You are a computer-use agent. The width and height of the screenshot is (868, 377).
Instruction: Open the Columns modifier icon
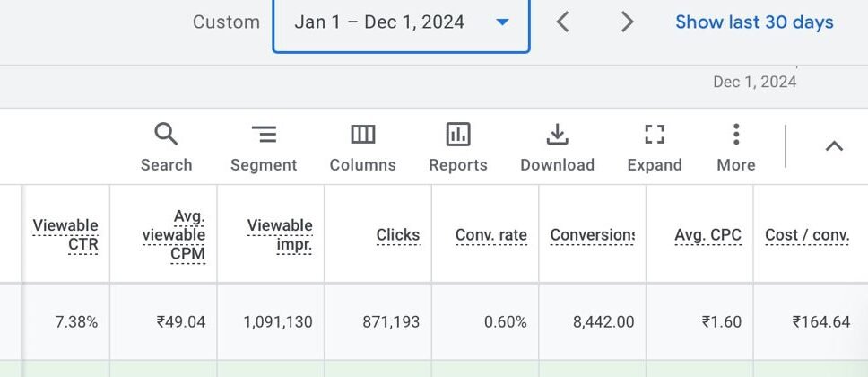[362, 135]
